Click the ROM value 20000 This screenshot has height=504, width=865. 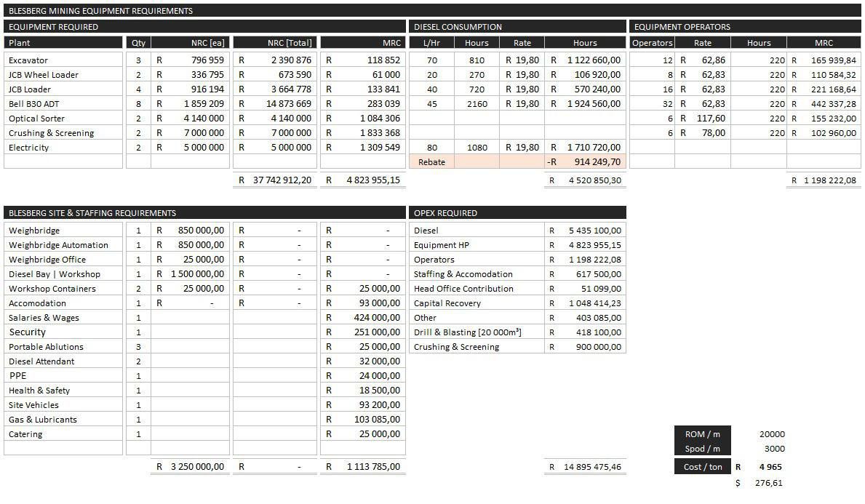tap(772, 434)
